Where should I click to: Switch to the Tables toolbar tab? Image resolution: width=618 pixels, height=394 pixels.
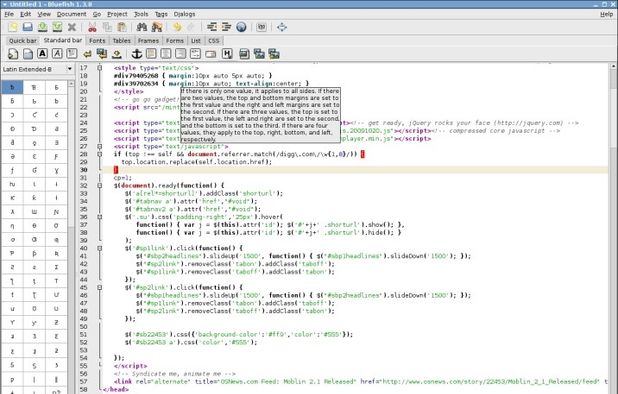coord(121,41)
